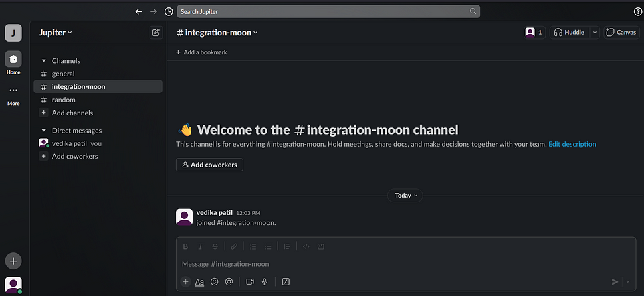
Task: Open the Canvas button
Action: 621,32
